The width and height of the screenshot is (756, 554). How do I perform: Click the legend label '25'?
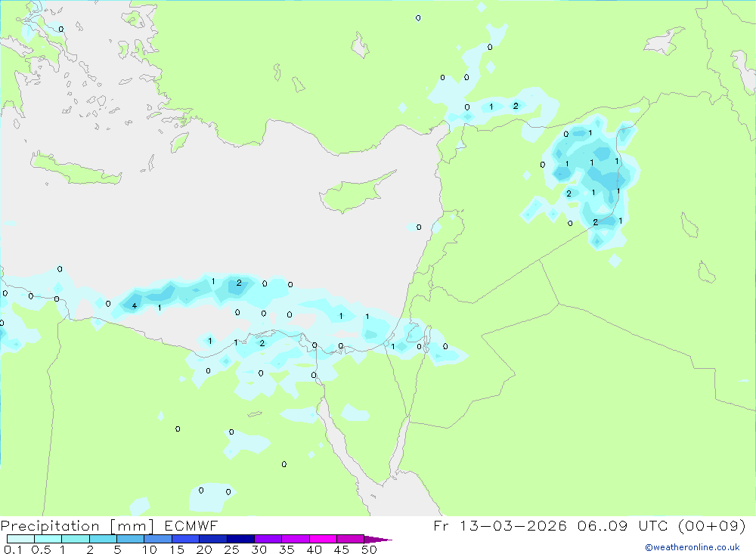pyautogui.click(x=232, y=549)
